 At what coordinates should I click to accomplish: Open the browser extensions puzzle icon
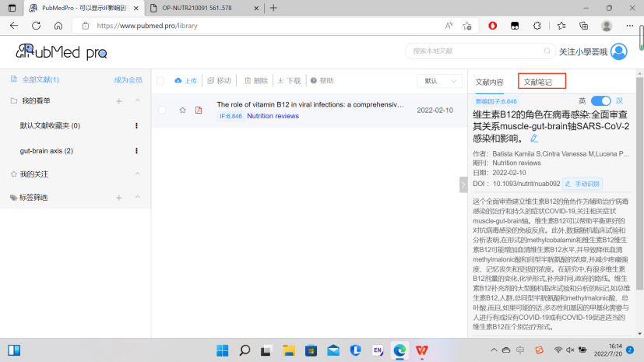pos(537,26)
